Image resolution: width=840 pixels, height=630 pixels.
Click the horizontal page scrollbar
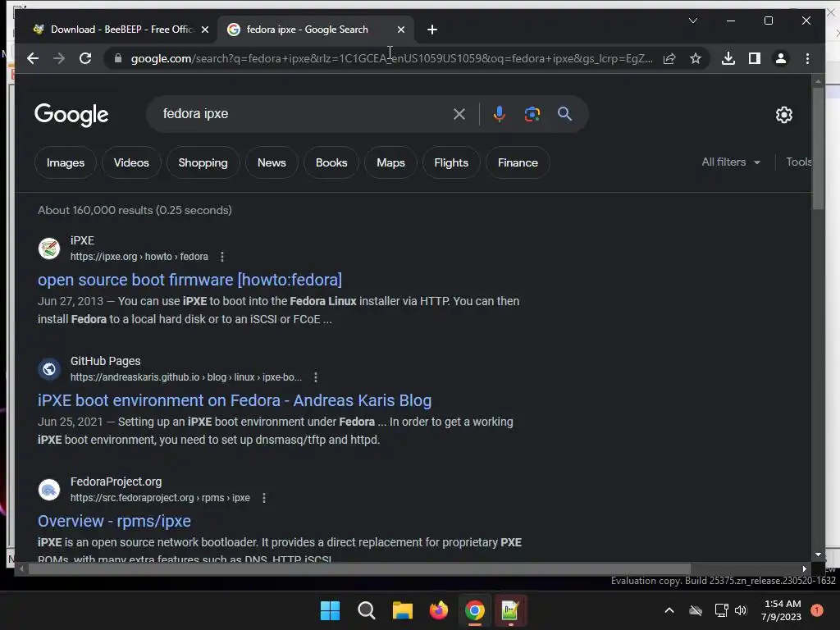[x=359, y=569]
